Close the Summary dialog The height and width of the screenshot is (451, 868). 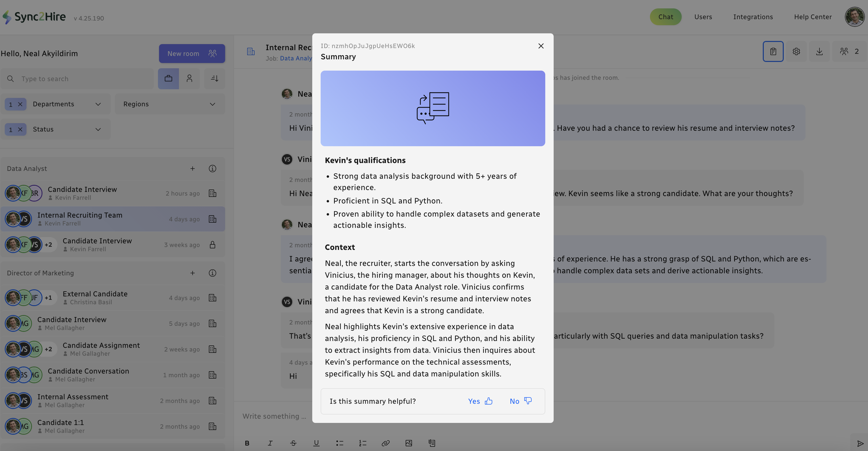point(541,46)
